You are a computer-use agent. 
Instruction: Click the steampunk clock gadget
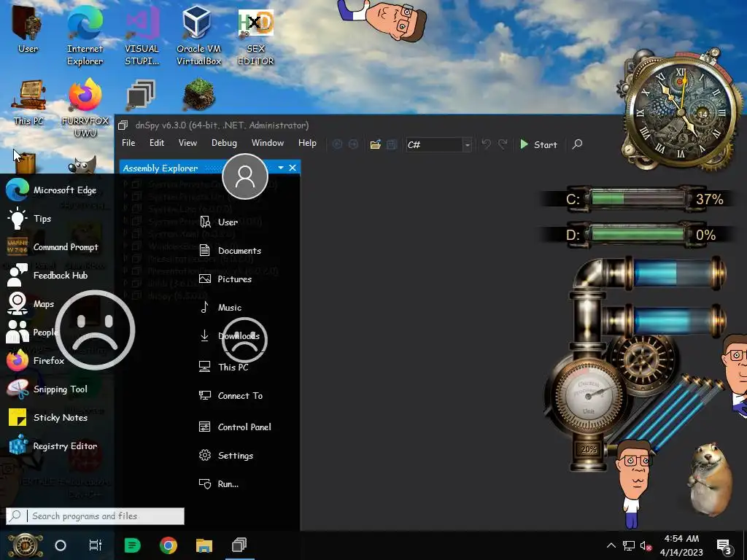[x=681, y=112]
